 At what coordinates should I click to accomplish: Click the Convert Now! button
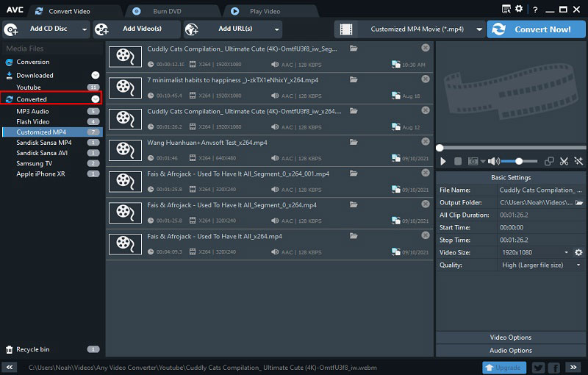pyautogui.click(x=537, y=29)
